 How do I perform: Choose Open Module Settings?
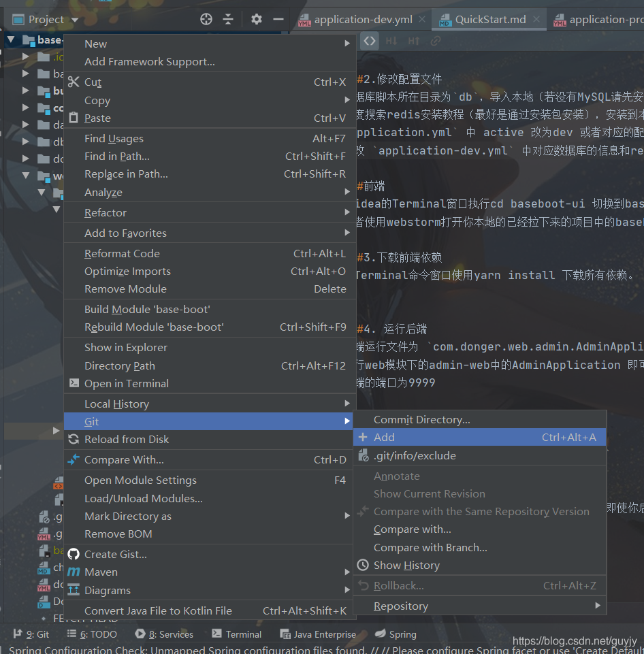tap(210, 480)
